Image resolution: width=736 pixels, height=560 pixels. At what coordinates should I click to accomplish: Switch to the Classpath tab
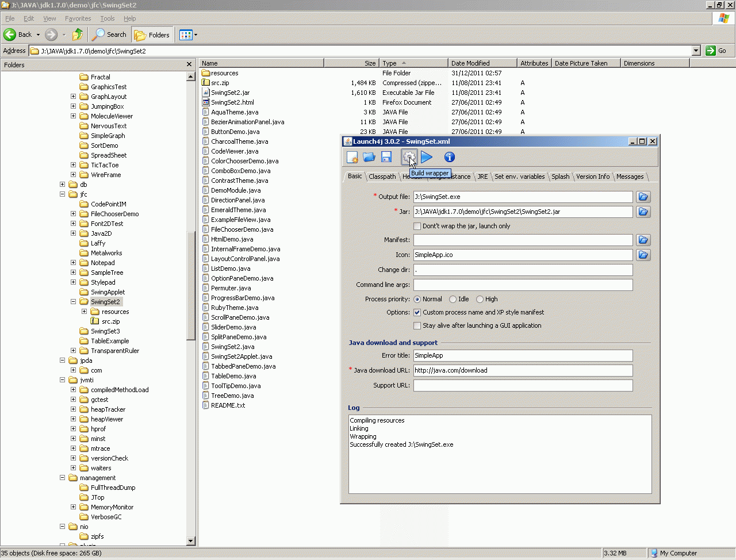pyautogui.click(x=382, y=177)
